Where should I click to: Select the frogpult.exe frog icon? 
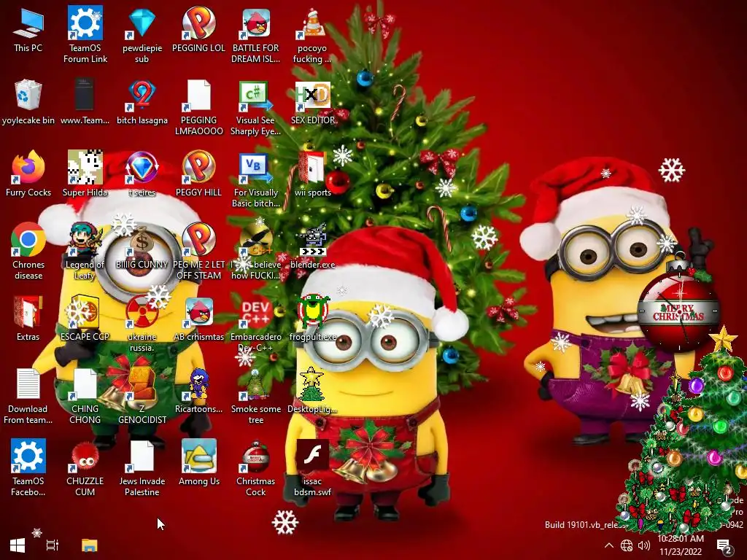point(312,318)
